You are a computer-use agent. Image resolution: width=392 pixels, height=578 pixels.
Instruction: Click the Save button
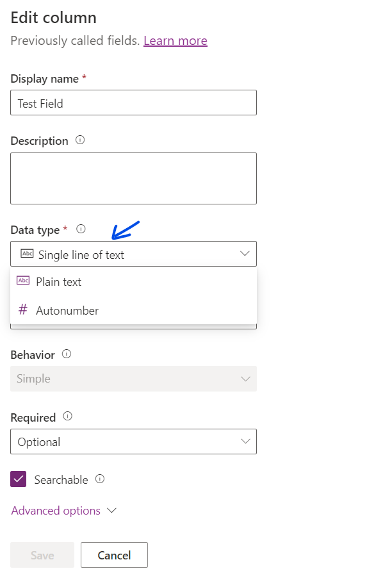[42, 555]
